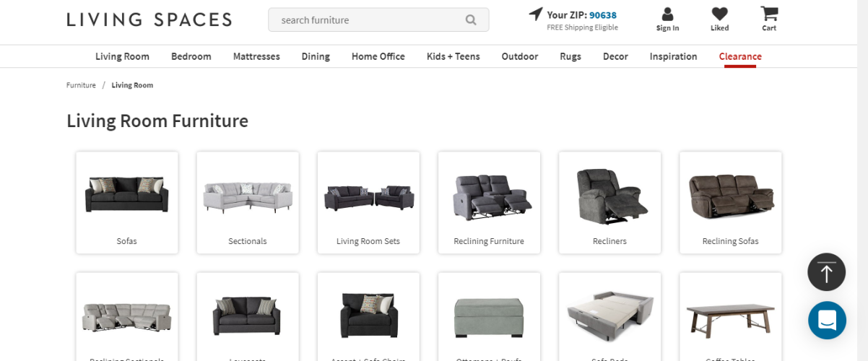Viewport: 868px width, 361px height.
Task: Click the location arrow next to ZIP
Action: point(535,14)
